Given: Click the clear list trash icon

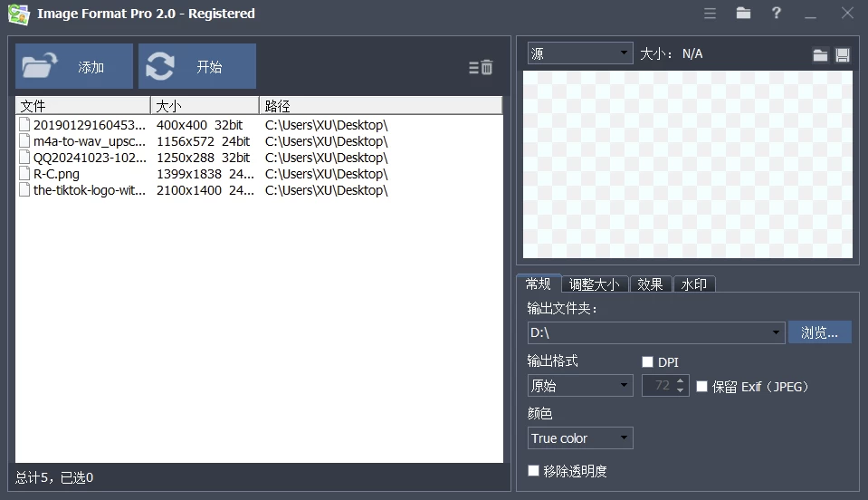Looking at the screenshot, I should tap(481, 67).
